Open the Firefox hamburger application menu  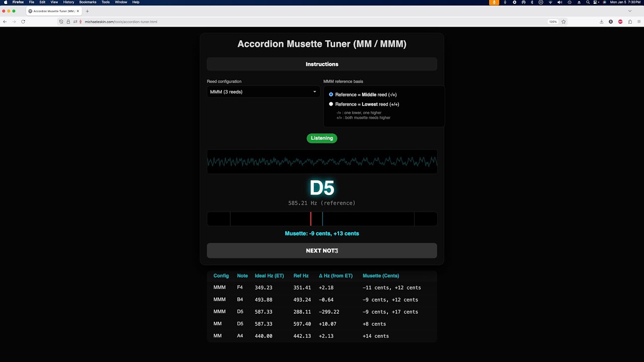click(x=639, y=22)
